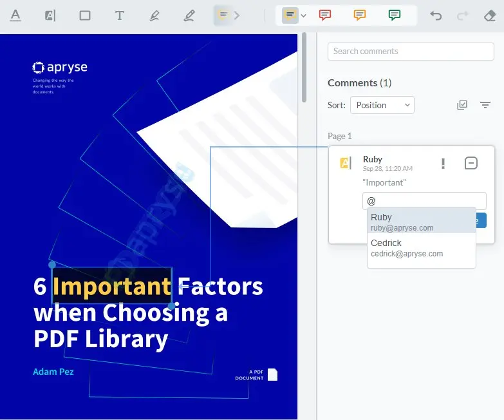Select the free text tool
Image resolution: width=504 pixels, height=420 pixels.
coord(120,15)
